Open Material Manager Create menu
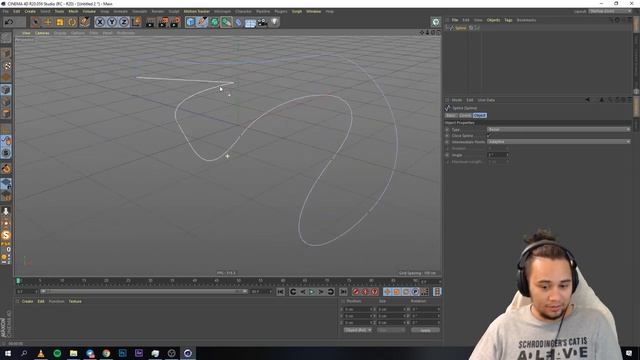This screenshot has height=360, width=640. pyautogui.click(x=27, y=301)
